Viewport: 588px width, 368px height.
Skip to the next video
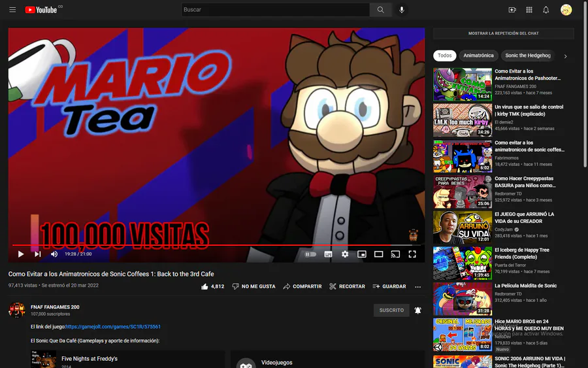pos(37,254)
